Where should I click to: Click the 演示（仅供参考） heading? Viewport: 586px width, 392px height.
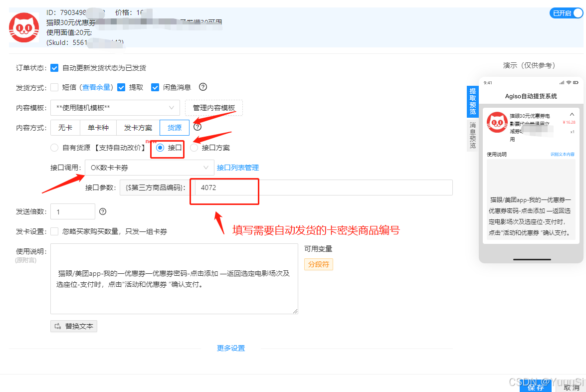529,65
